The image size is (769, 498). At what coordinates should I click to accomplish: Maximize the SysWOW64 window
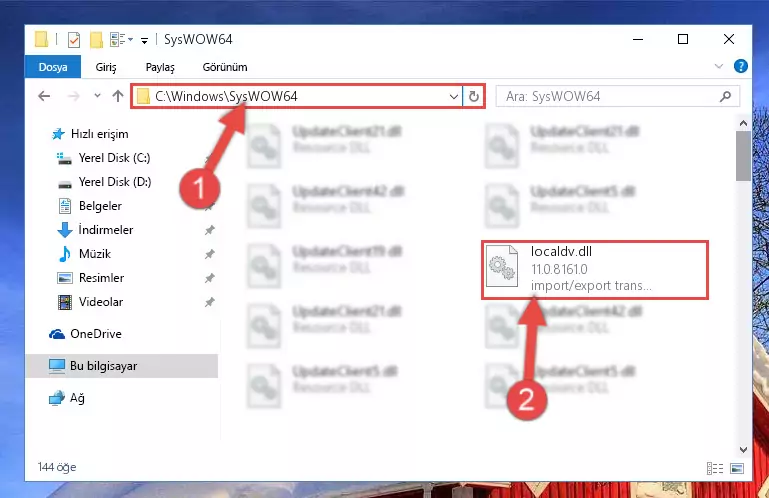(683, 39)
